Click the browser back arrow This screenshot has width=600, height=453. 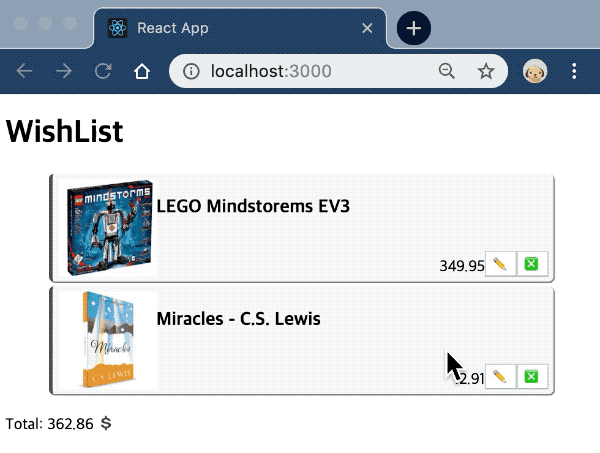(x=25, y=71)
